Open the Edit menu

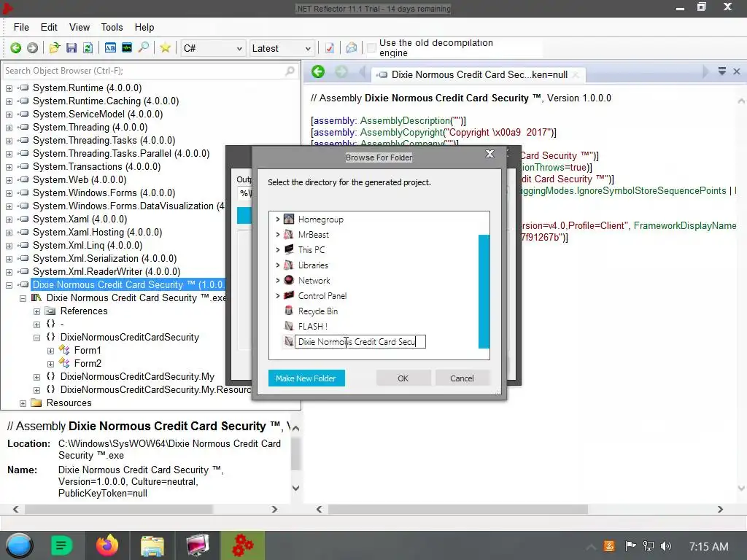(49, 27)
